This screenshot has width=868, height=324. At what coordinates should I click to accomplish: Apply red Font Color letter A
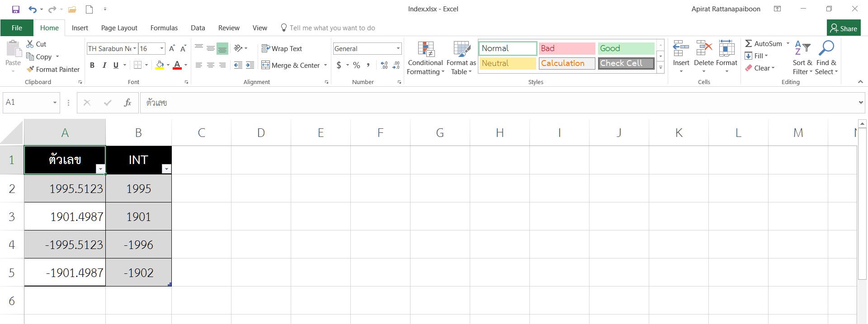pyautogui.click(x=177, y=65)
